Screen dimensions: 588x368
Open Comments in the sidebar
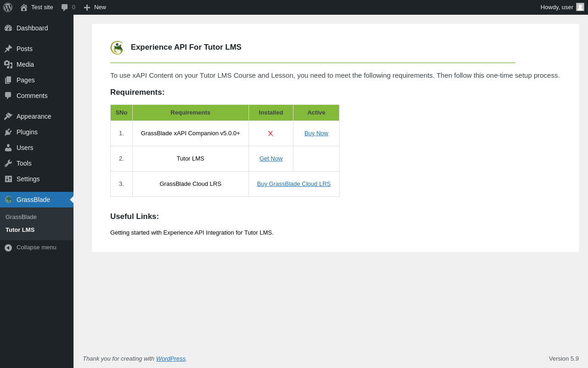(x=37, y=96)
